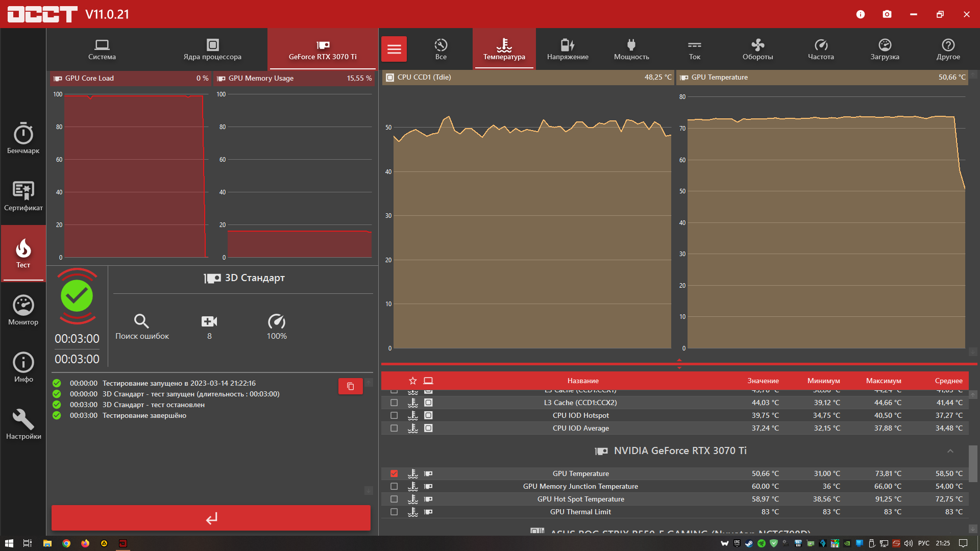Open Настройки wrench settings
The height and width of the screenshot is (551, 980).
23,424
